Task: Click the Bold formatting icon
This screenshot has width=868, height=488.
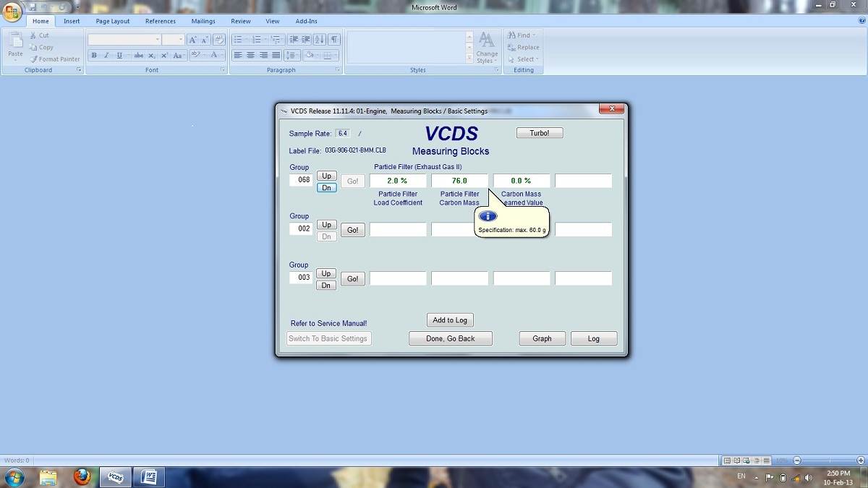Action: [x=94, y=56]
